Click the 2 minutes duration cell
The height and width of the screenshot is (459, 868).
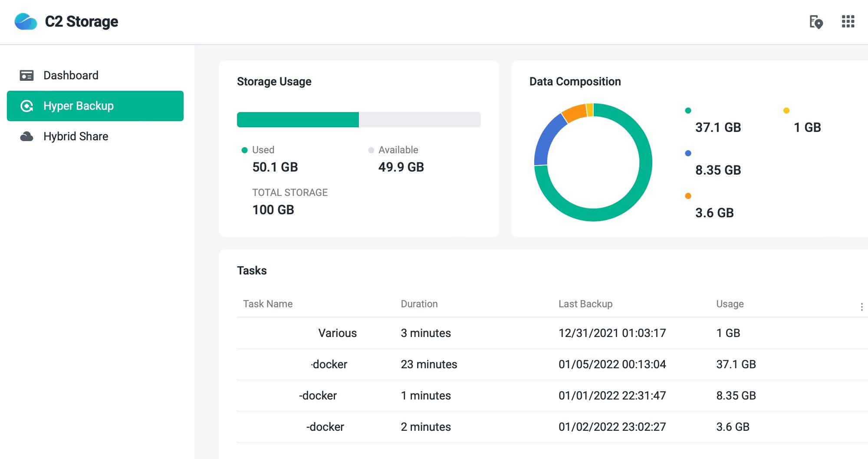coord(426,427)
